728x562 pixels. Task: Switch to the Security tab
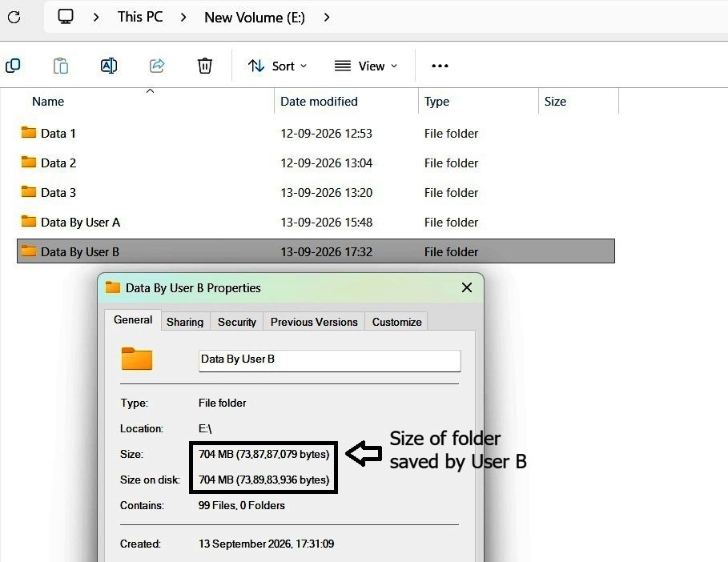pyautogui.click(x=237, y=322)
